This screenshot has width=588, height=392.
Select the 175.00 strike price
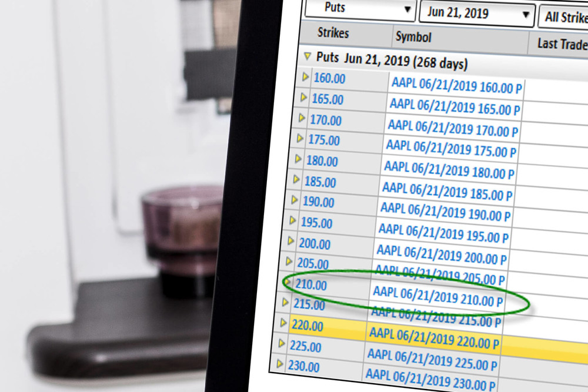point(323,140)
